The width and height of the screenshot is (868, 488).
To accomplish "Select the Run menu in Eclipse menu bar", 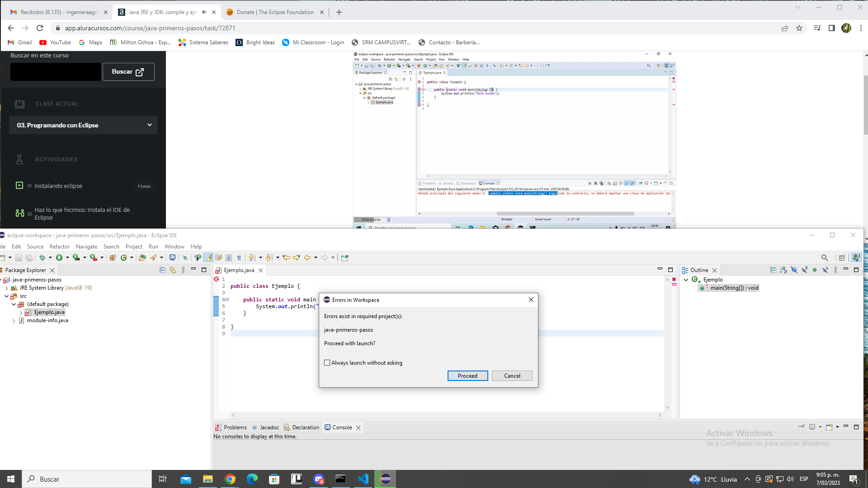I will 153,247.
